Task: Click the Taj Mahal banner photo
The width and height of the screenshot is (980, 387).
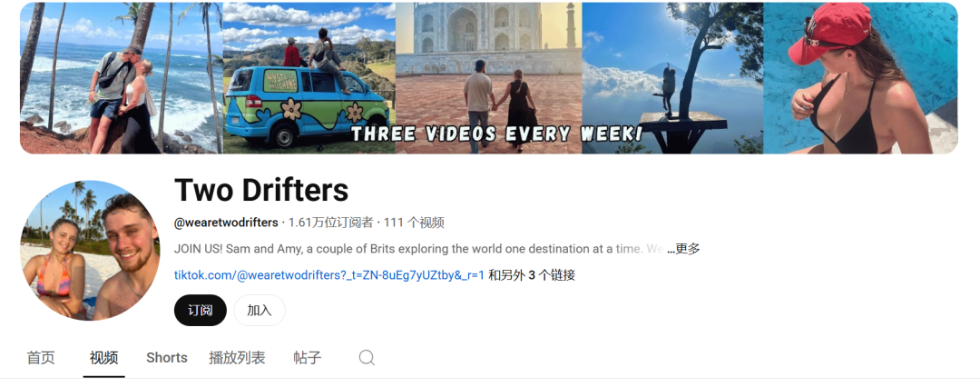Action: click(489, 77)
